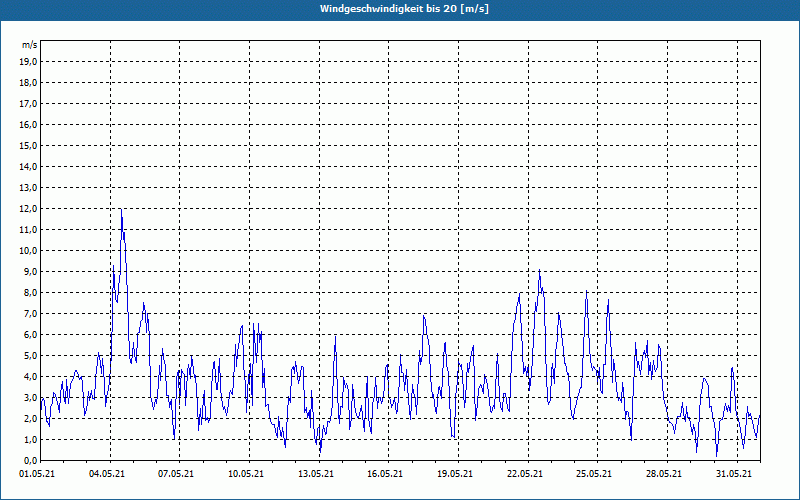Select the 25.05.21 date label
Viewport: 800px width, 500px height.
593,474
